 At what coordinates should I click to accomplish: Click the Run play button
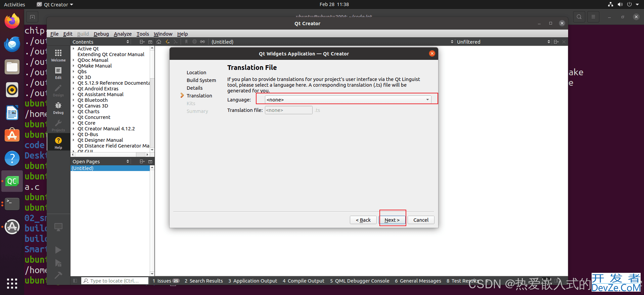pos(58,250)
